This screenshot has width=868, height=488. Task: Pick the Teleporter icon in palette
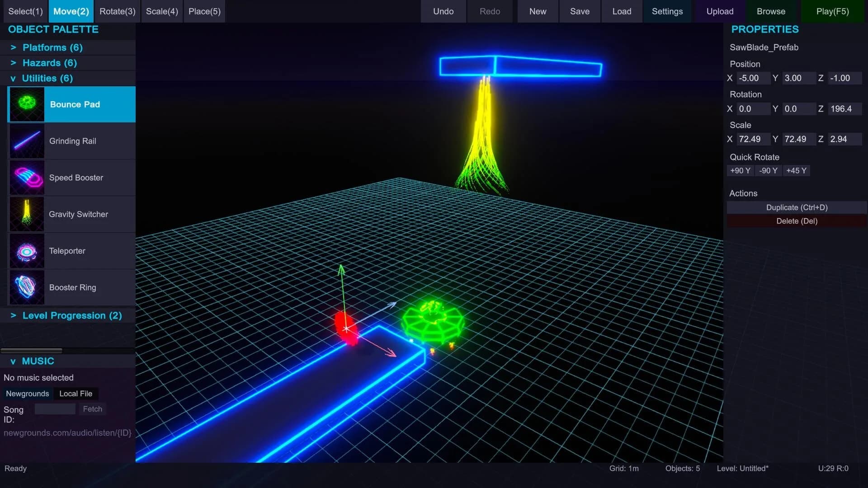coord(27,251)
